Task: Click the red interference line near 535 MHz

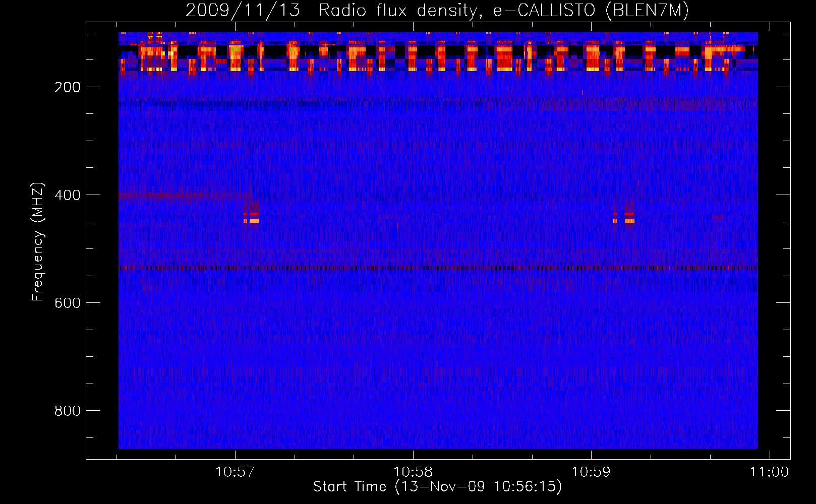Action: point(438,268)
